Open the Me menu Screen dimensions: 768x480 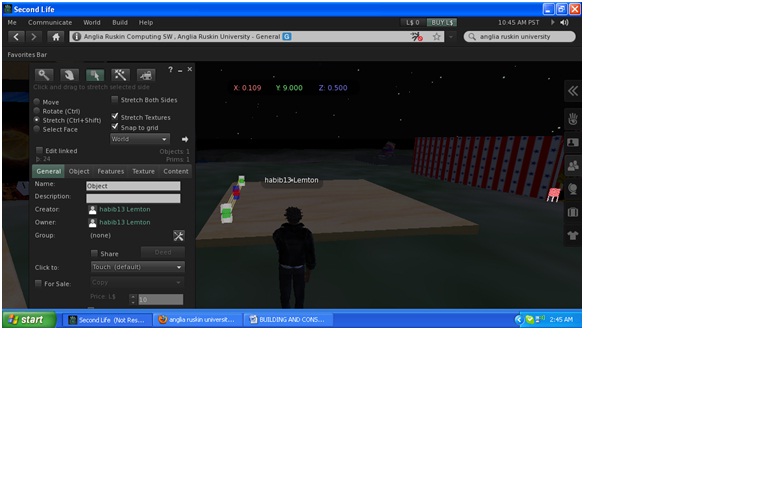coord(12,23)
